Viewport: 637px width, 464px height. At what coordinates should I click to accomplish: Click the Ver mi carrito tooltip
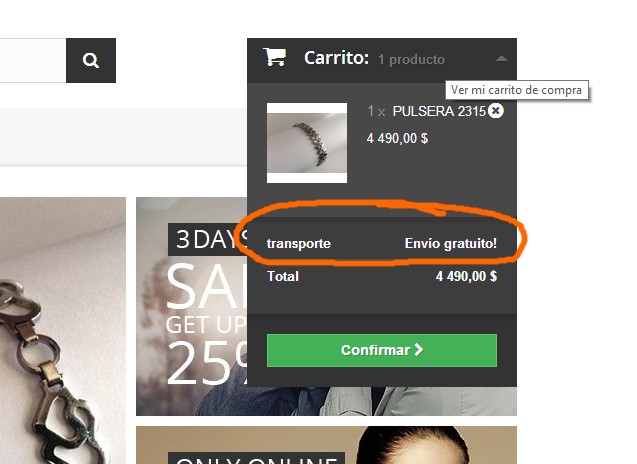[x=517, y=90]
